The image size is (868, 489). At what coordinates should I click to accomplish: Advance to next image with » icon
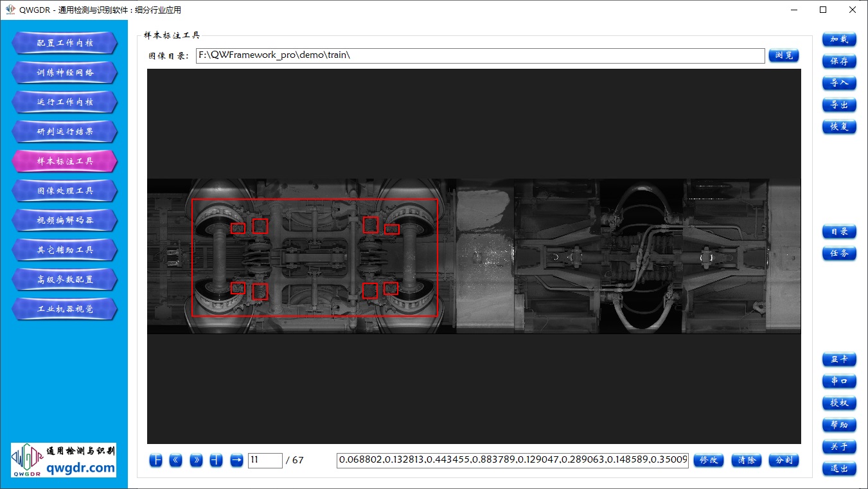[x=197, y=460]
